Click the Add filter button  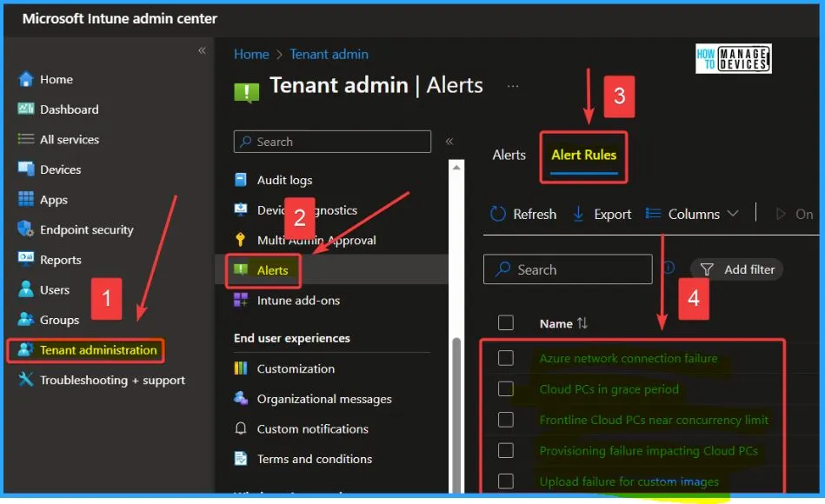pos(736,269)
